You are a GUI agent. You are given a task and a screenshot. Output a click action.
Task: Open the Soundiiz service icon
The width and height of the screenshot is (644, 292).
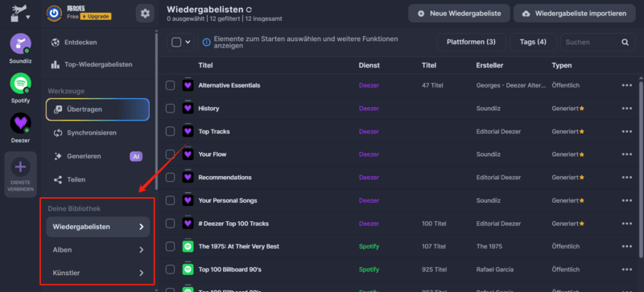point(21,43)
